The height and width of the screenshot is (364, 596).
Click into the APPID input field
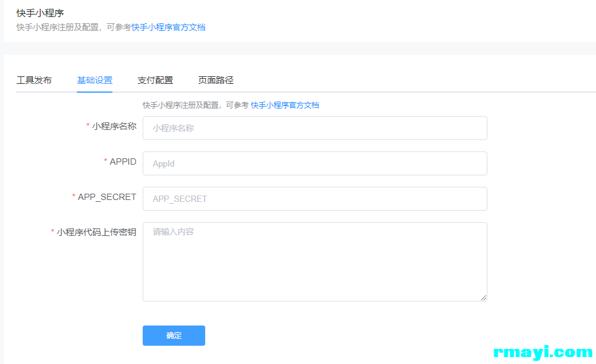point(314,163)
